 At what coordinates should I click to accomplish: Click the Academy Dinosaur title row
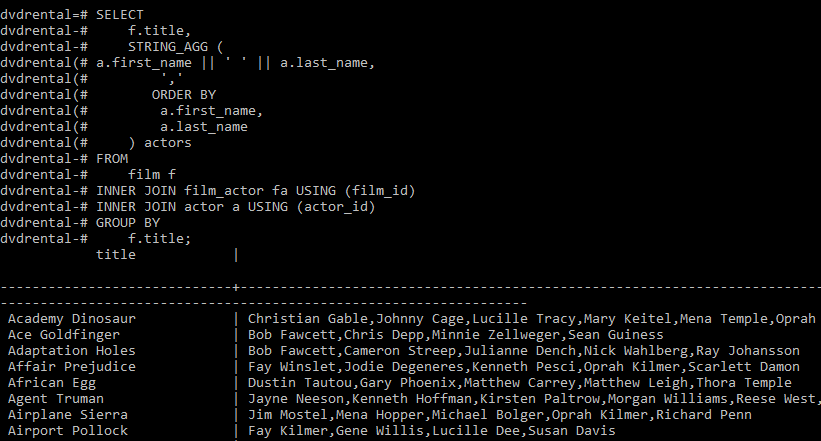coord(72,319)
